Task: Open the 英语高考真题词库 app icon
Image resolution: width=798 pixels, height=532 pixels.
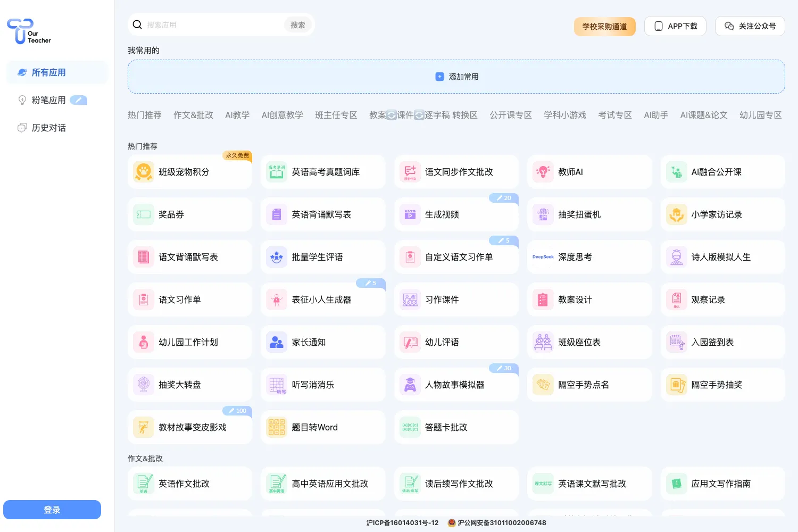Action: tap(277, 172)
